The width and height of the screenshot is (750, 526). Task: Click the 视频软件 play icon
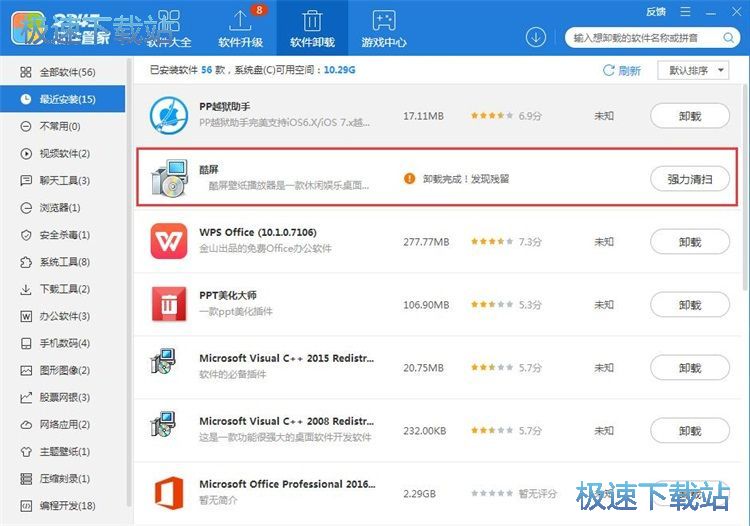pos(26,153)
